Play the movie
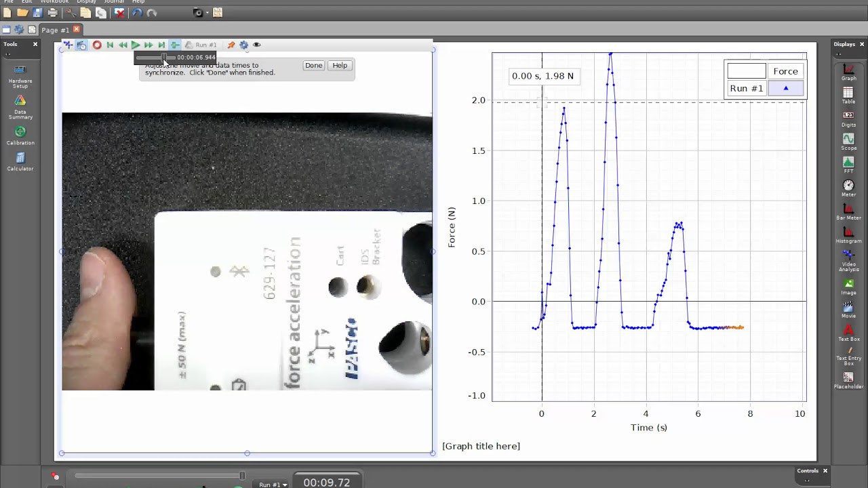Image resolution: width=868 pixels, height=488 pixels. tap(136, 45)
